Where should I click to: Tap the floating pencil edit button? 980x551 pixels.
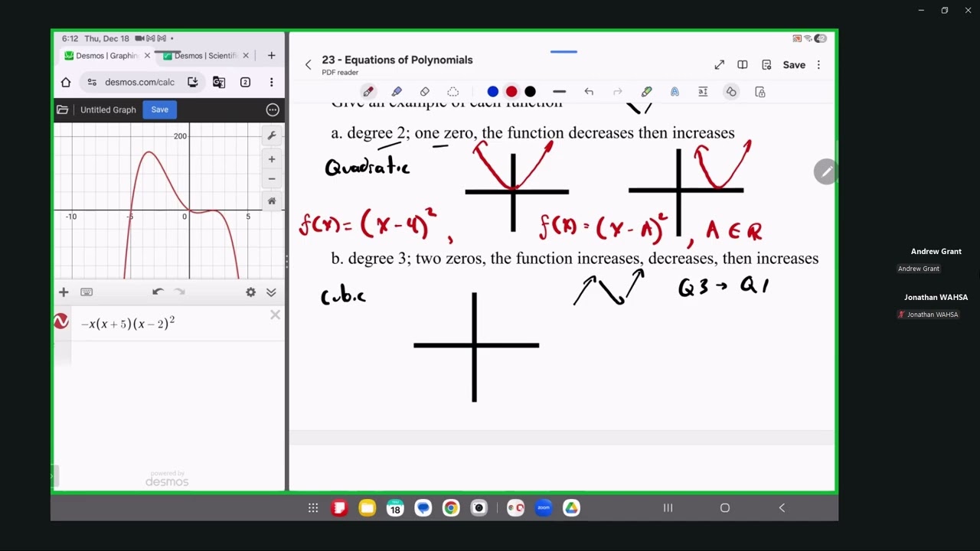point(826,172)
